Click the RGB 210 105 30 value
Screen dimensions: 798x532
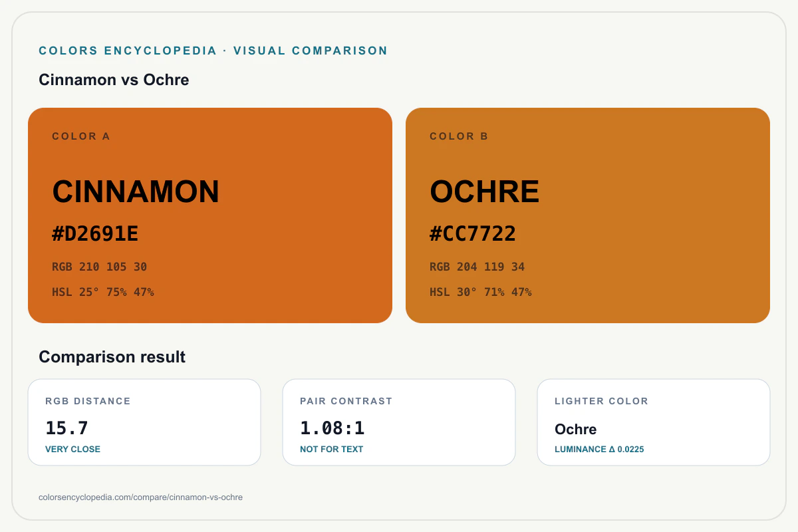pos(100,267)
